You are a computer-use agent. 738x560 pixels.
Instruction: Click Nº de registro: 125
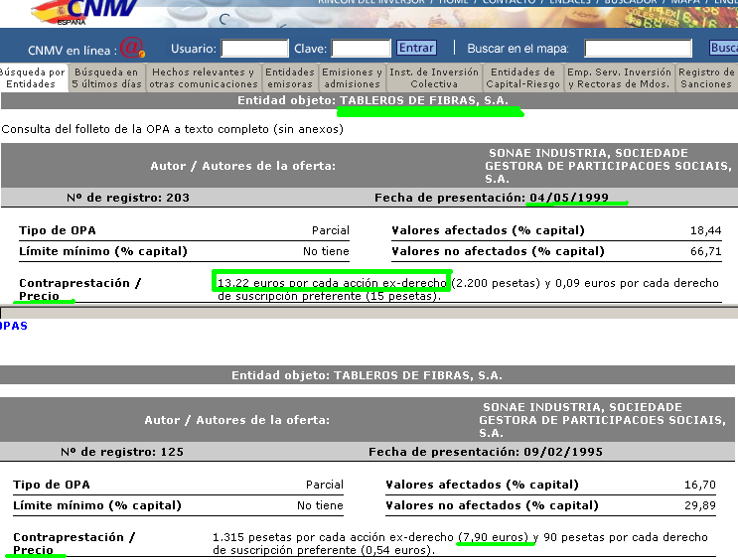click(x=122, y=452)
